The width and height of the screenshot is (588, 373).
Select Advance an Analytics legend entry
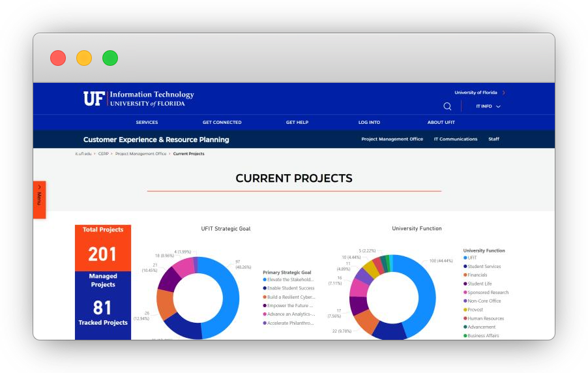coord(289,314)
